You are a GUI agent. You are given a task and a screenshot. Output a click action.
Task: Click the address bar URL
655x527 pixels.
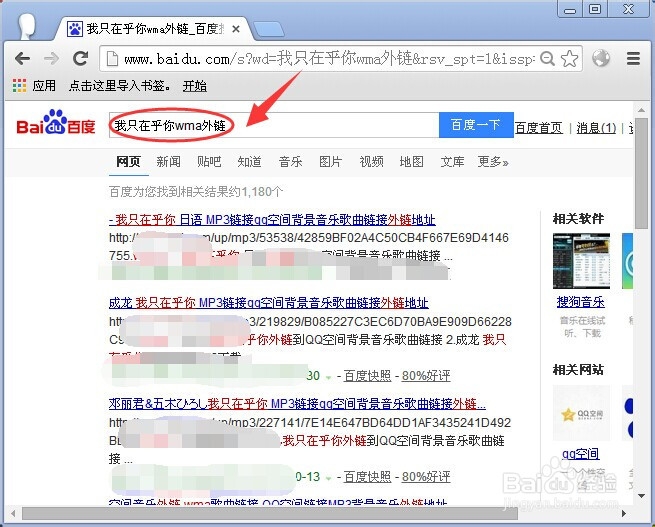click(329, 59)
